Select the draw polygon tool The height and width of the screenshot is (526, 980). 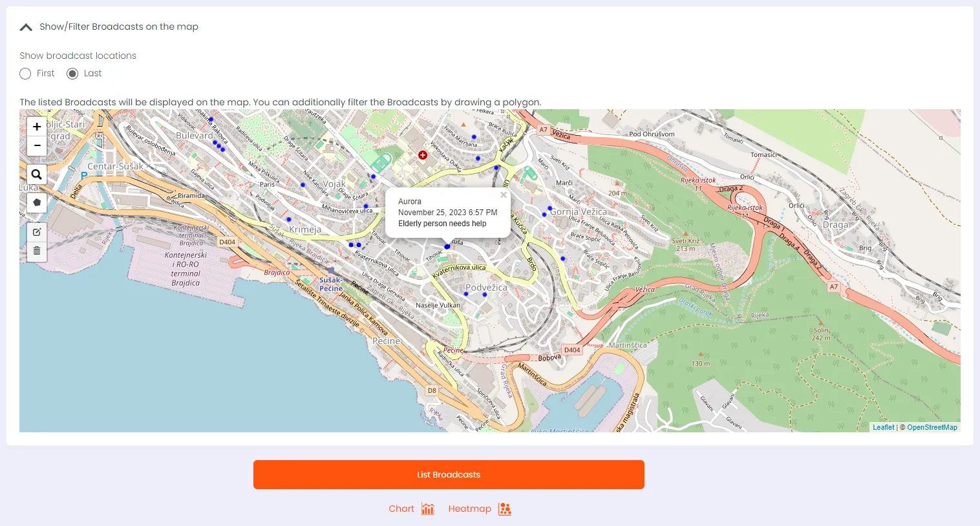click(x=37, y=202)
